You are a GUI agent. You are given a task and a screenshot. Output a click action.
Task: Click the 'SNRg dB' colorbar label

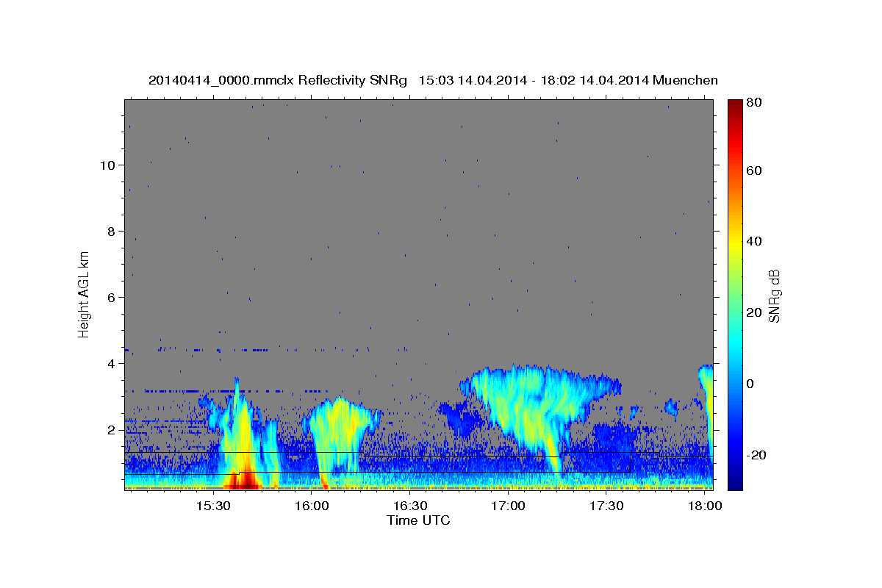[774, 295]
